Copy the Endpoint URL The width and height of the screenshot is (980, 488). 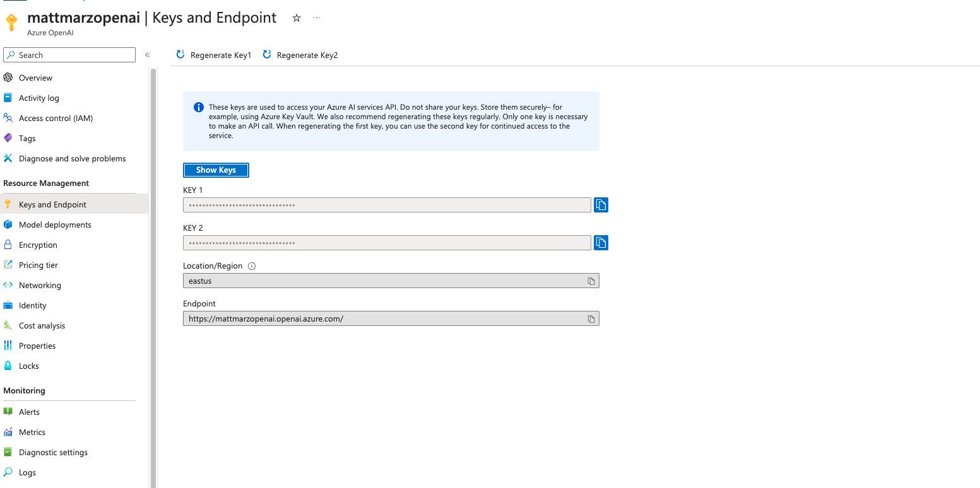pos(591,319)
